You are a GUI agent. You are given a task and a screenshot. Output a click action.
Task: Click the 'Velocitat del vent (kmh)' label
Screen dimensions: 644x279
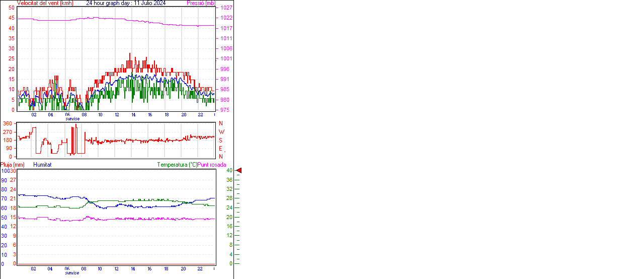click(45, 3)
